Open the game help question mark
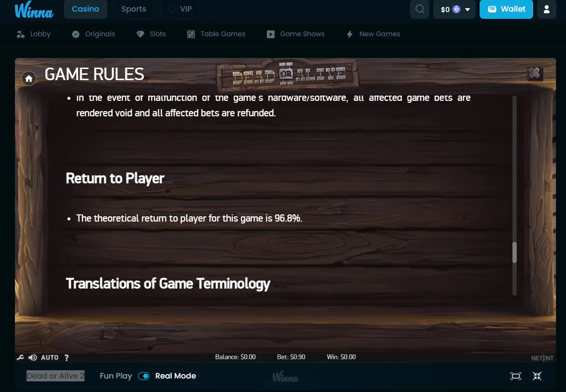 tap(67, 357)
